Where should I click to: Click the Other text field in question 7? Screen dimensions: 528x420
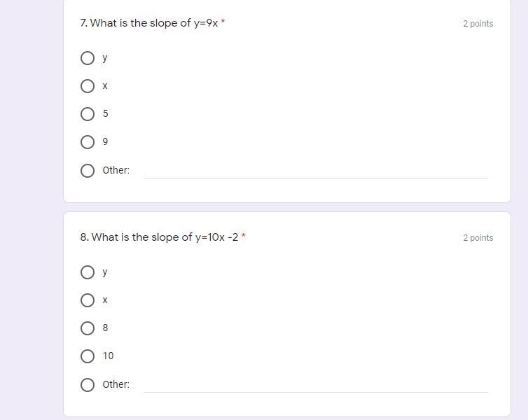click(x=315, y=170)
